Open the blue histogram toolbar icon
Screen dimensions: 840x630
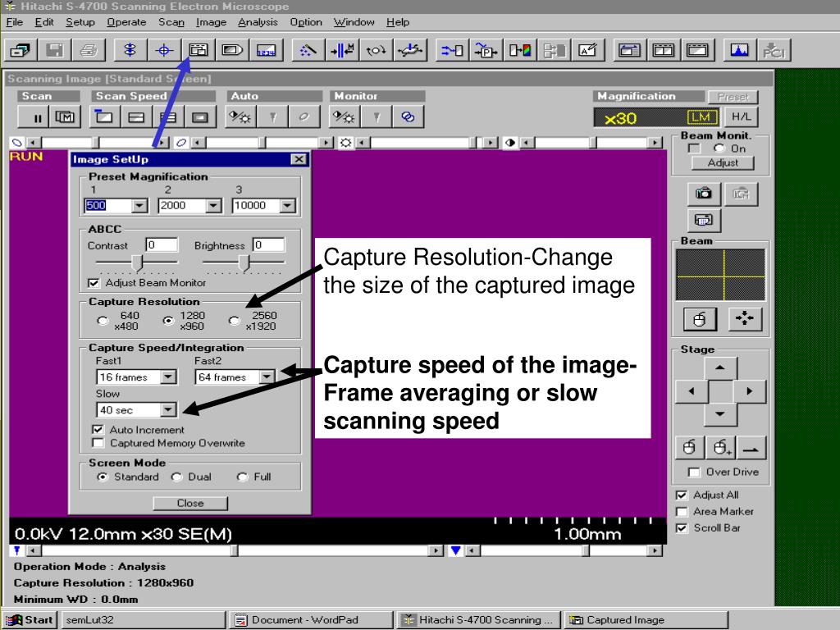[739, 50]
